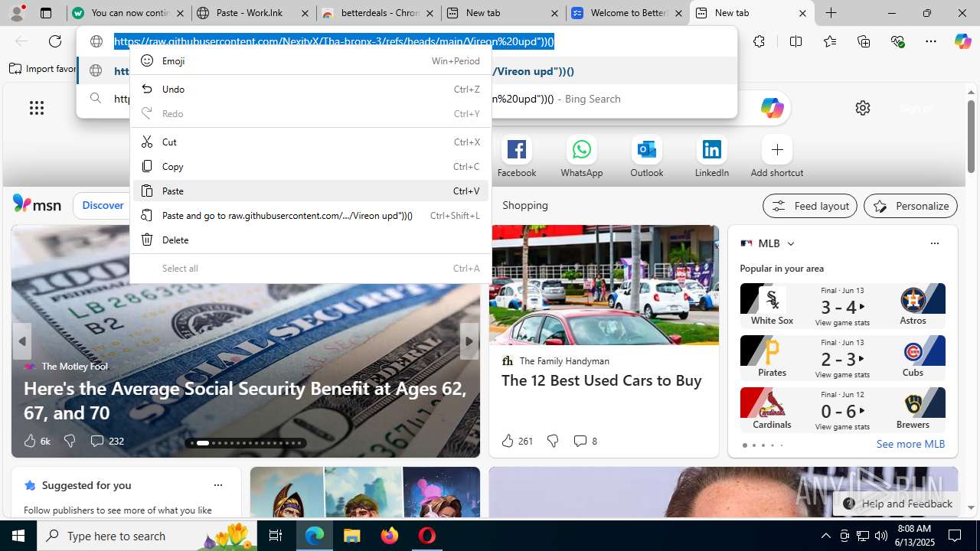Image resolution: width=980 pixels, height=551 pixels.
Task: Choose Delete from the context menu
Action: [x=310, y=240]
